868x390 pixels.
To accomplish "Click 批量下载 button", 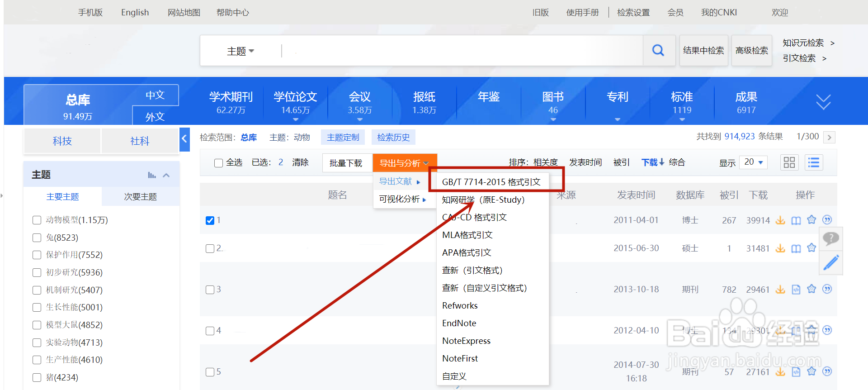I will (346, 163).
